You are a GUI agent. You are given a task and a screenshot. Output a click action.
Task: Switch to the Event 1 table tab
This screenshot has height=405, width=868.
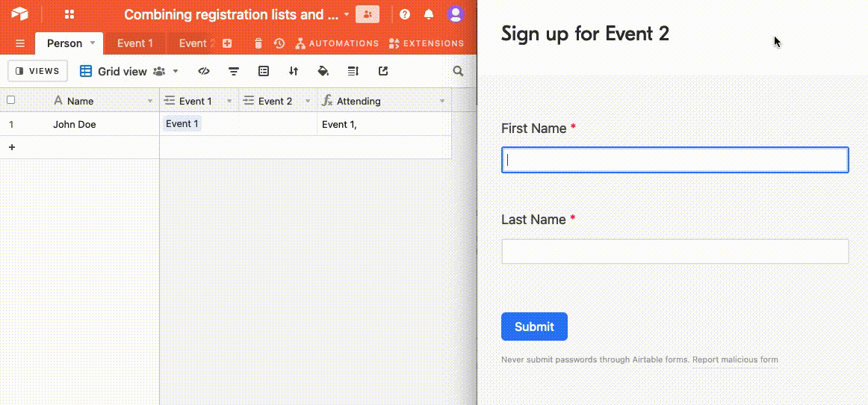134,43
